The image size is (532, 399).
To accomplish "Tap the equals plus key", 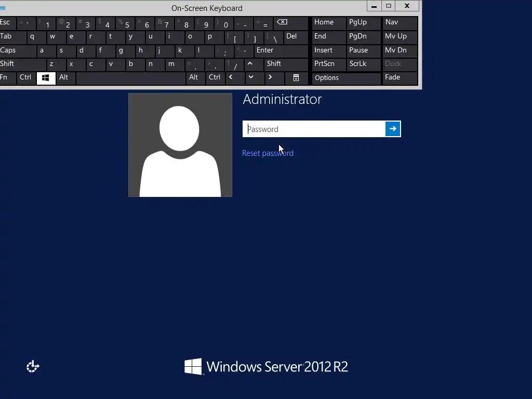I will 263,23.
